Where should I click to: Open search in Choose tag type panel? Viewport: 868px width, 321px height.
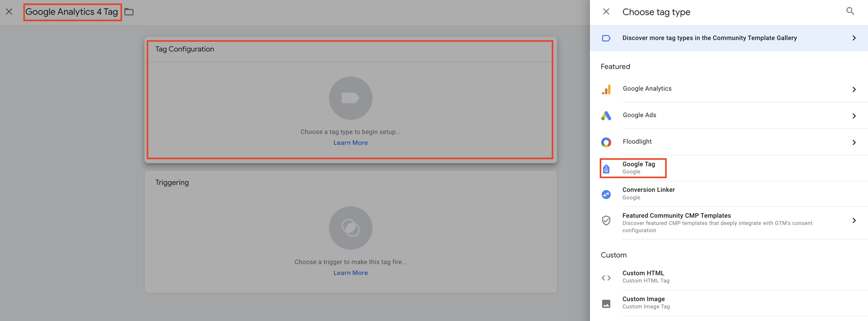850,11
